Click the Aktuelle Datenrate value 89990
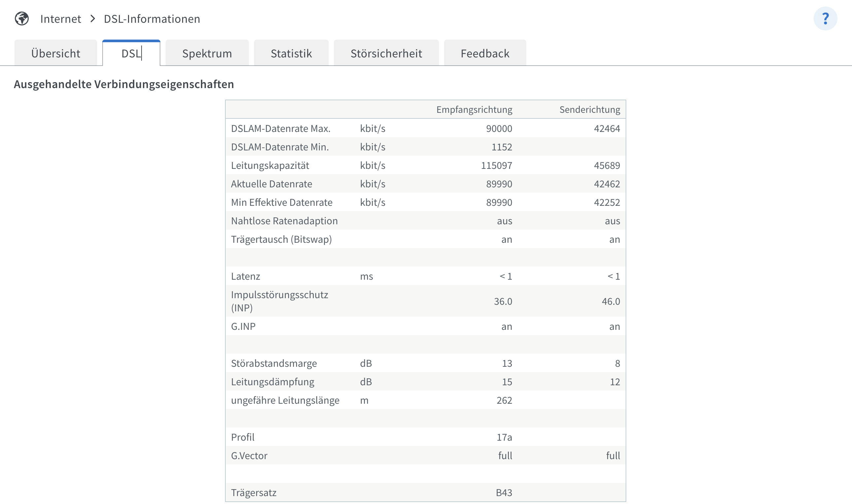 499,184
